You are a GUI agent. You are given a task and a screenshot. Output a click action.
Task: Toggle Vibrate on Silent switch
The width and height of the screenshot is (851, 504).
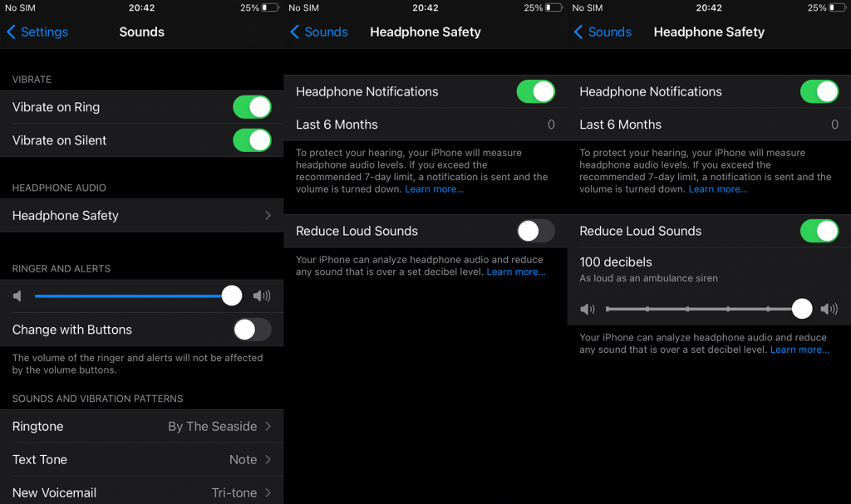click(252, 140)
